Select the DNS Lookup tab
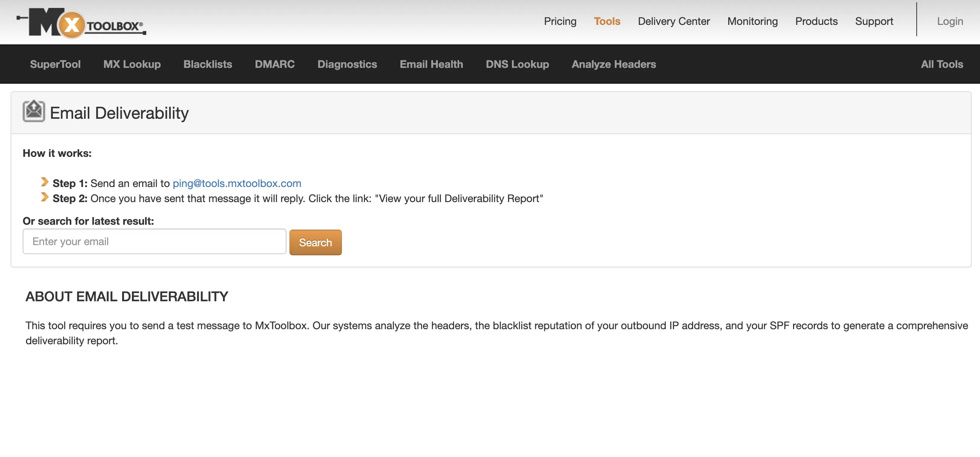Screen dimensions: 980x457 point(517,64)
